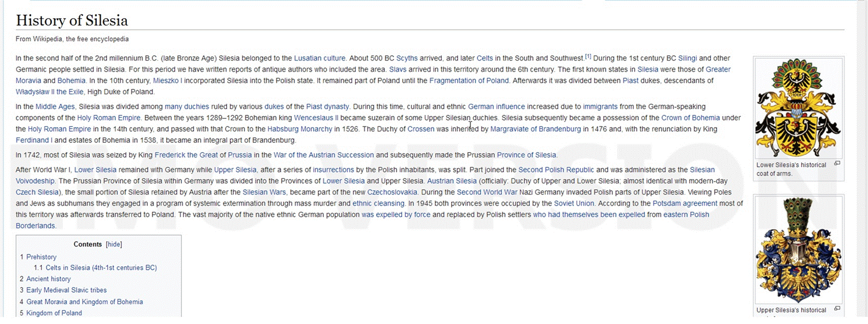Jump to Celts in Silesia subsection

coord(101,268)
